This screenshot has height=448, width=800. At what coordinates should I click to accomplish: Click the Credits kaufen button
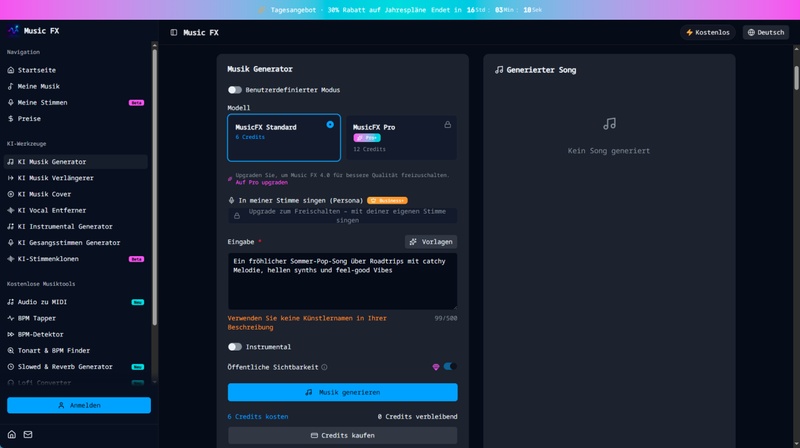[342, 435]
